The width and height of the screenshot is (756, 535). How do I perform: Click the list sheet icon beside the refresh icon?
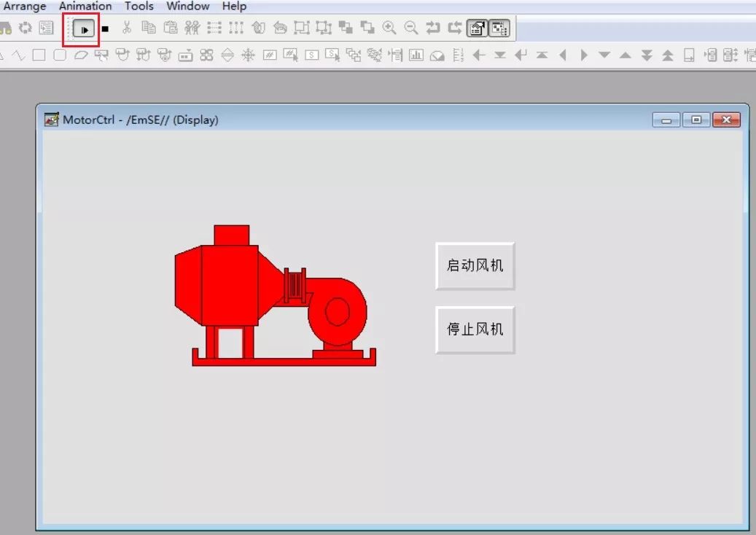point(46,28)
